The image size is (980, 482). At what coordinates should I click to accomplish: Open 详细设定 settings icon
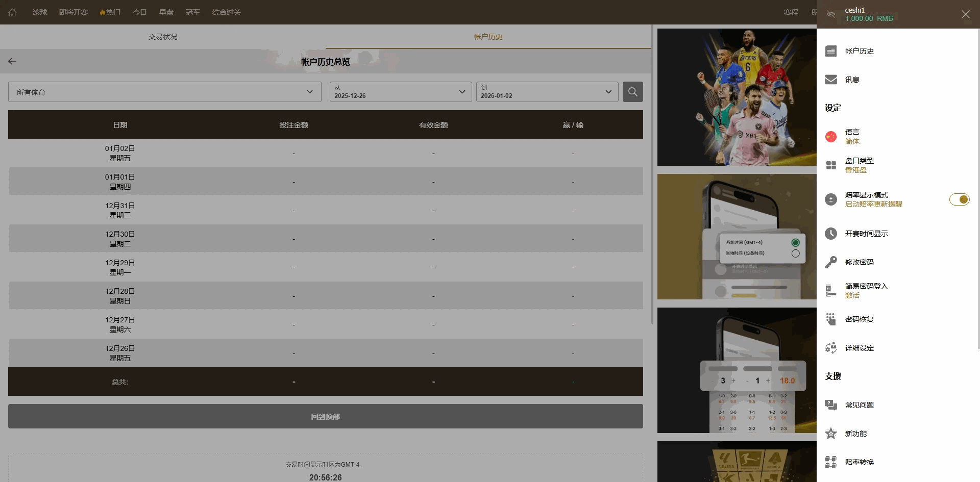tap(831, 348)
